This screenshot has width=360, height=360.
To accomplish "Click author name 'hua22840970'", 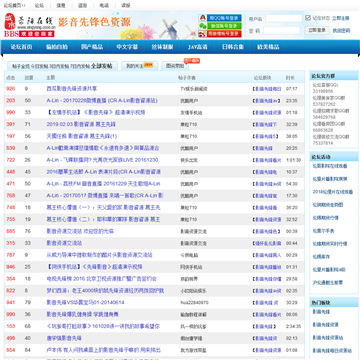I will point(194,303).
